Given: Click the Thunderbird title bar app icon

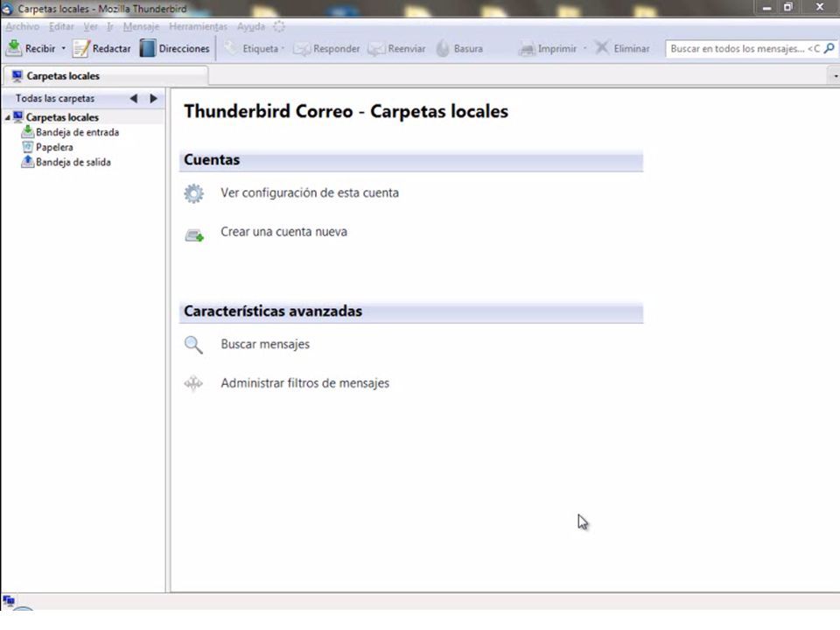Looking at the screenshot, I should point(8,9).
